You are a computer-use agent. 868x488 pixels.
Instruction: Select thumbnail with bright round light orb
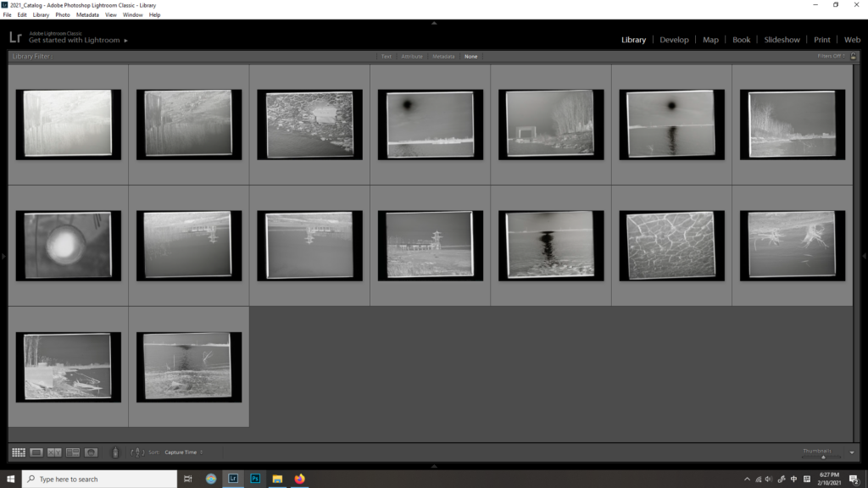point(68,245)
